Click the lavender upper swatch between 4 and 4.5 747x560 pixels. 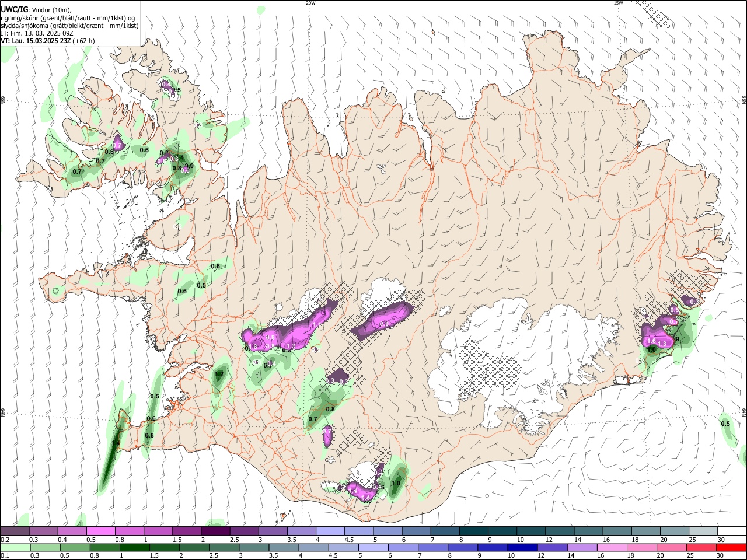click(x=330, y=531)
